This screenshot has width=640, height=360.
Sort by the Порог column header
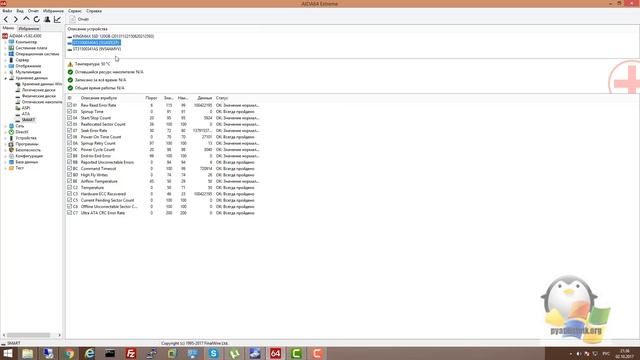pyautogui.click(x=151, y=98)
